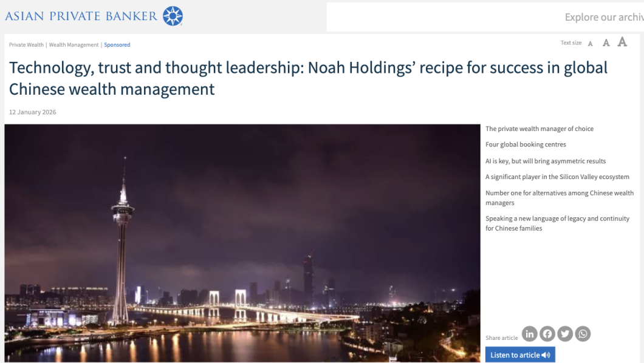Share article through WhatsApp icon
The height and width of the screenshot is (363, 644).
pos(583,334)
